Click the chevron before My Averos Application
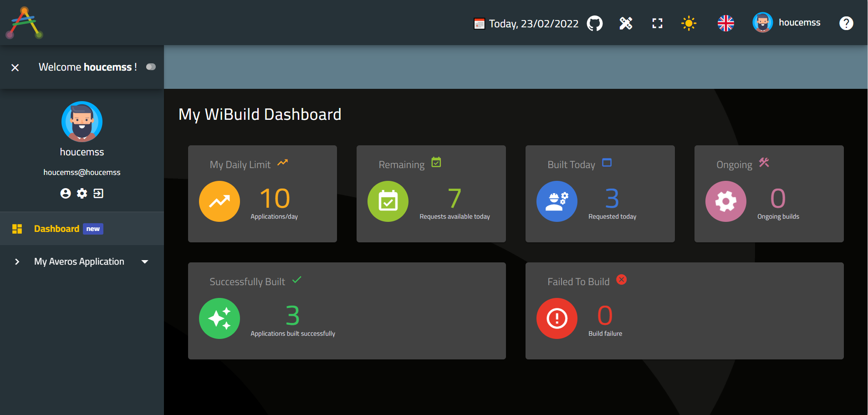868x415 pixels. (17, 261)
